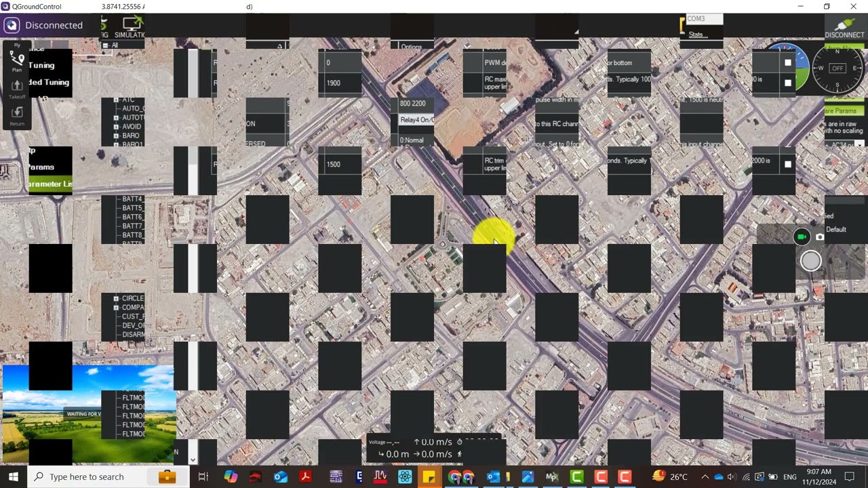Open Adobe Acrobat from the taskbar
The width and height of the screenshot is (868, 488).
click(x=306, y=477)
